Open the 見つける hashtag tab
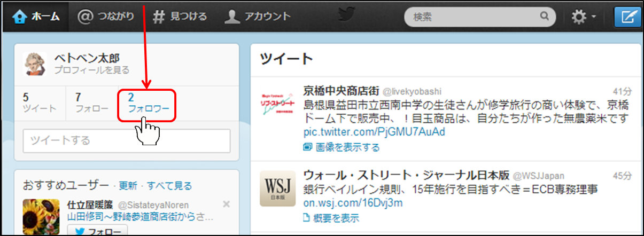 [x=180, y=17]
